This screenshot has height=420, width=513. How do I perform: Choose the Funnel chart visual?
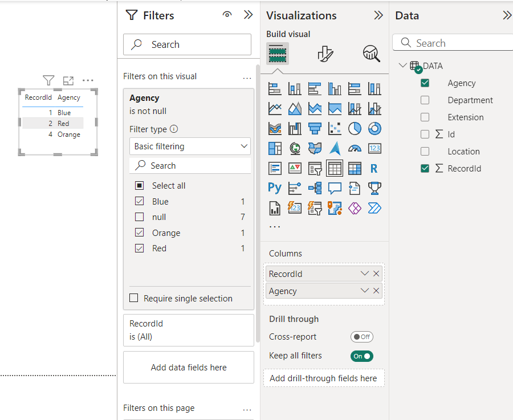[x=315, y=129]
